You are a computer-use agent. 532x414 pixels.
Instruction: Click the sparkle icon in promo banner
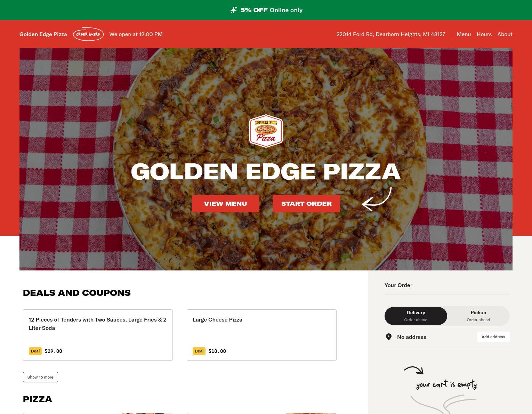234,10
